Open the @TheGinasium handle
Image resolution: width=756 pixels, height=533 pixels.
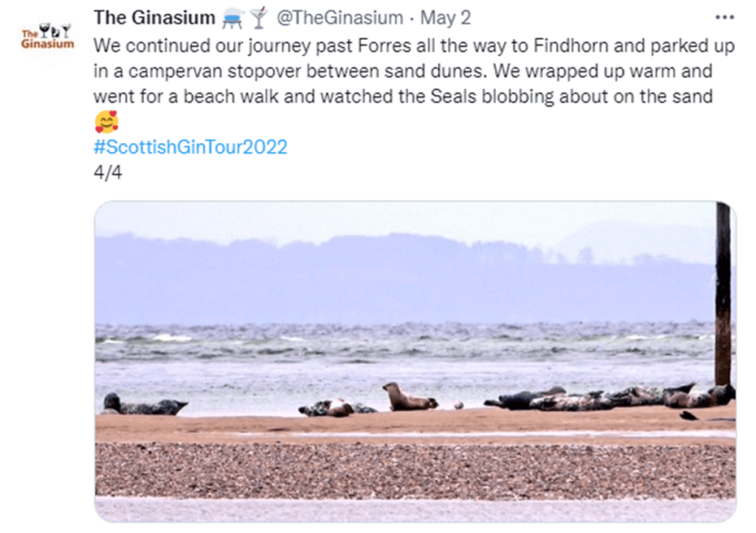(x=340, y=17)
